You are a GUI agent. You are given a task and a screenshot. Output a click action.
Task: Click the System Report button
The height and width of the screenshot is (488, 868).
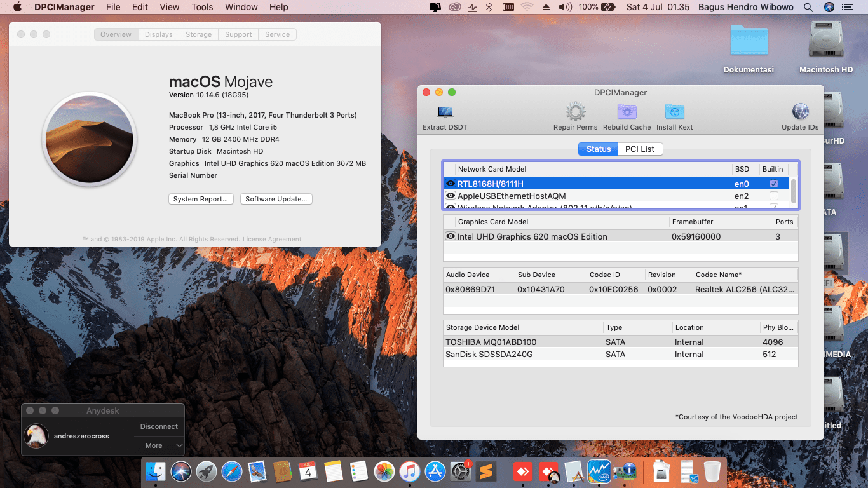(x=201, y=199)
